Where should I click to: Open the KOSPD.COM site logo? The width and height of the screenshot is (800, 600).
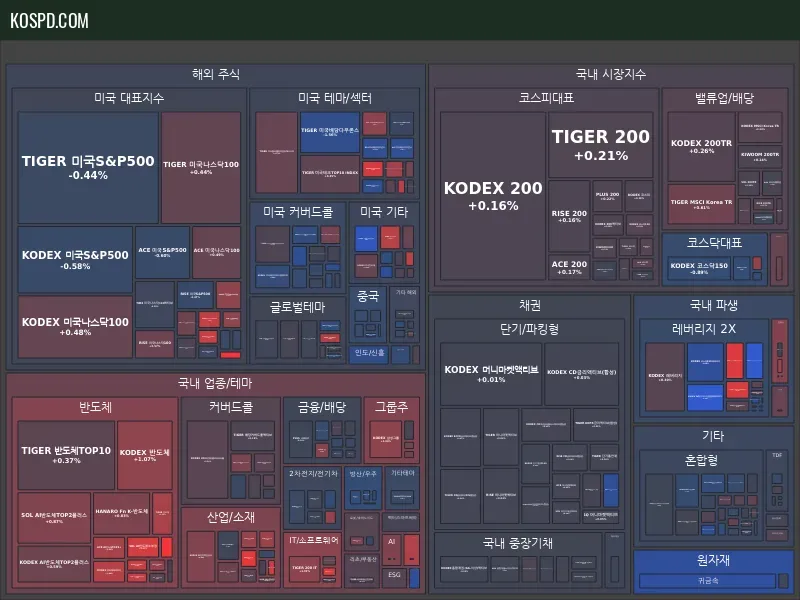coord(49,20)
